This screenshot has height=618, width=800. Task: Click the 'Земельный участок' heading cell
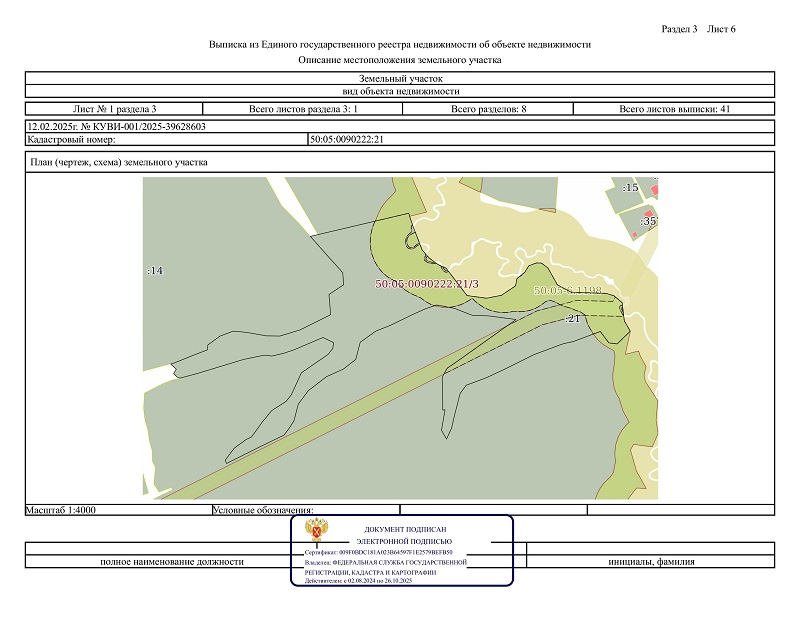click(x=399, y=78)
